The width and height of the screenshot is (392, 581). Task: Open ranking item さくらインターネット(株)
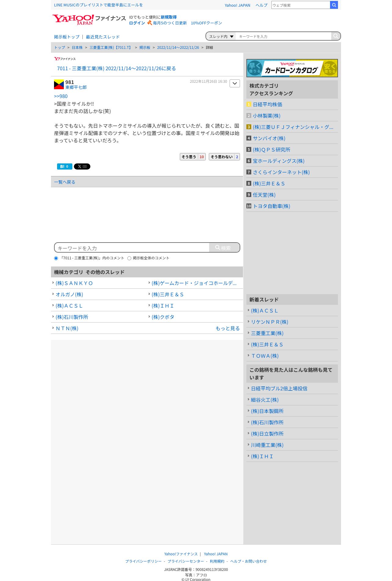[281, 172]
